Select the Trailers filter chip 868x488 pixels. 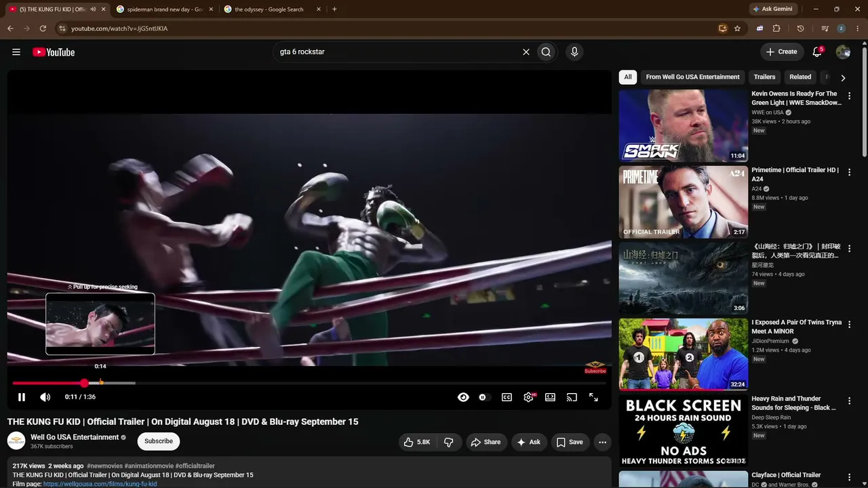[764, 77]
